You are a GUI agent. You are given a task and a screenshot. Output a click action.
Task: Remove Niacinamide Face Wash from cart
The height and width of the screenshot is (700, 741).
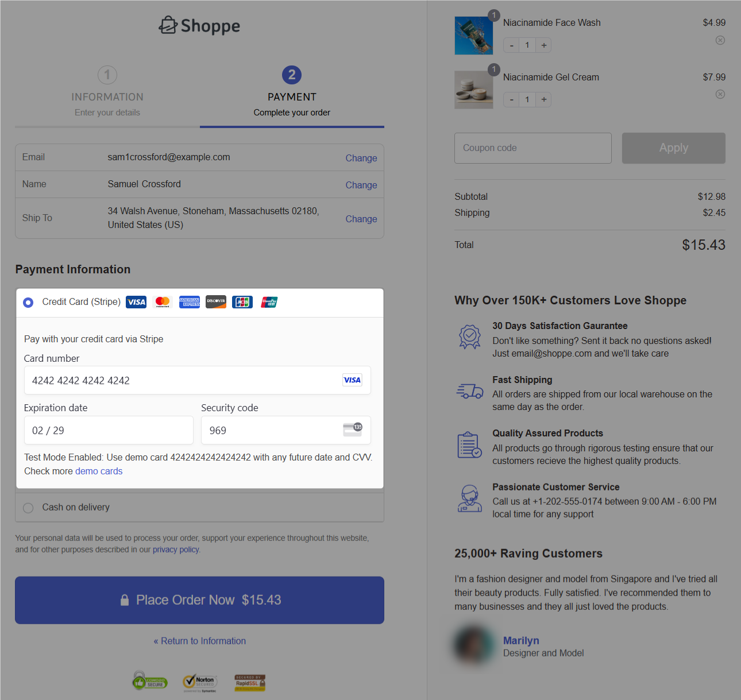(720, 40)
